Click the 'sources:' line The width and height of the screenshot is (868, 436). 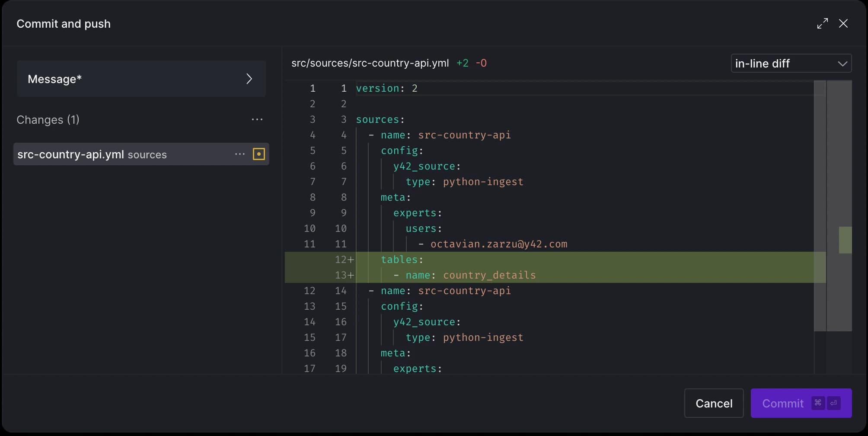click(380, 119)
